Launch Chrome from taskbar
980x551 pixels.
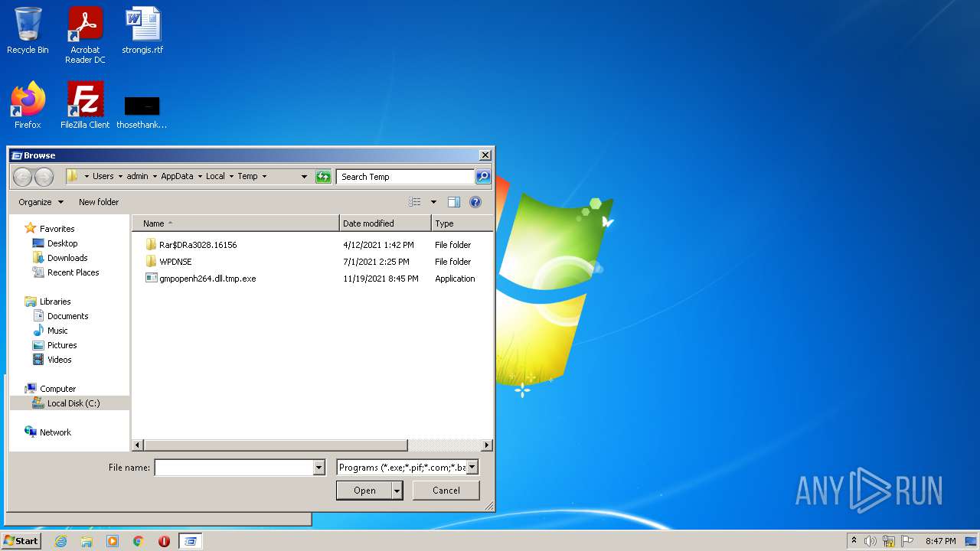(x=139, y=541)
